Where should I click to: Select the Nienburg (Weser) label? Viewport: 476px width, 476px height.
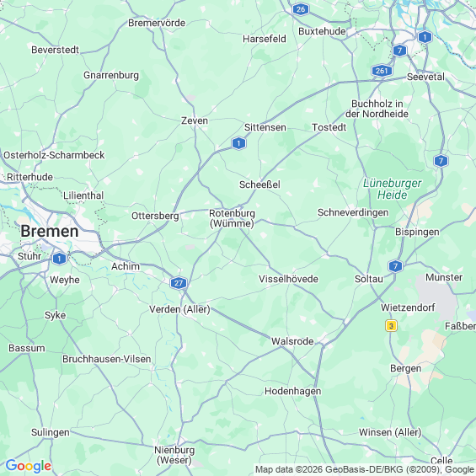174,455
